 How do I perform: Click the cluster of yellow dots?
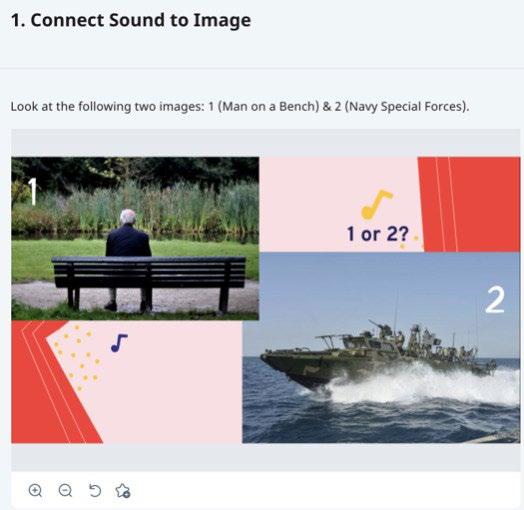click(x=78, y=357)
